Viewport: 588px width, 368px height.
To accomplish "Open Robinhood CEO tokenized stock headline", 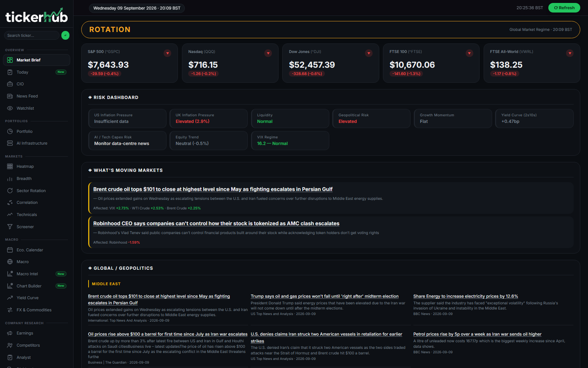I will [216, 223].
